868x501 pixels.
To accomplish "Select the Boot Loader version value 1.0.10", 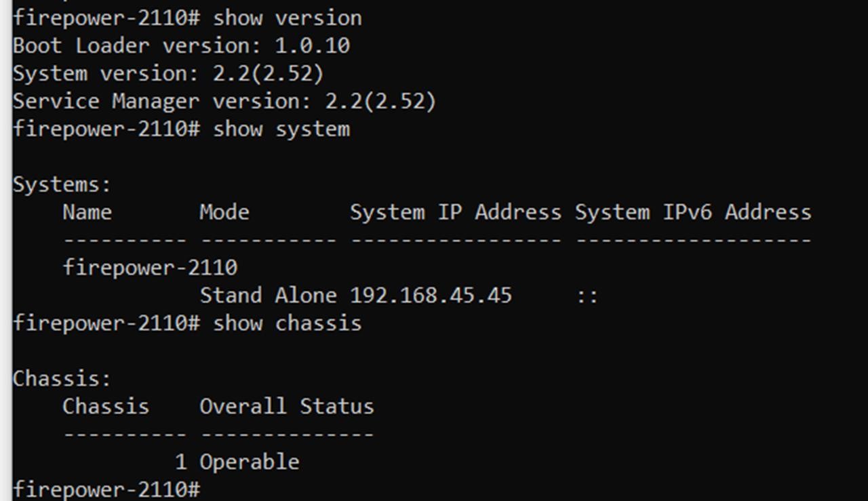I will [312, 45].
